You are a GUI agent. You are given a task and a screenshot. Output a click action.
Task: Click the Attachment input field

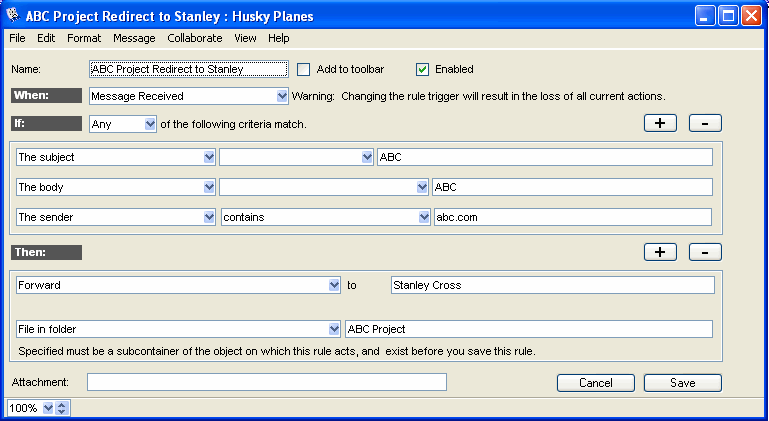pyautogui.click(x=267, y=382)
